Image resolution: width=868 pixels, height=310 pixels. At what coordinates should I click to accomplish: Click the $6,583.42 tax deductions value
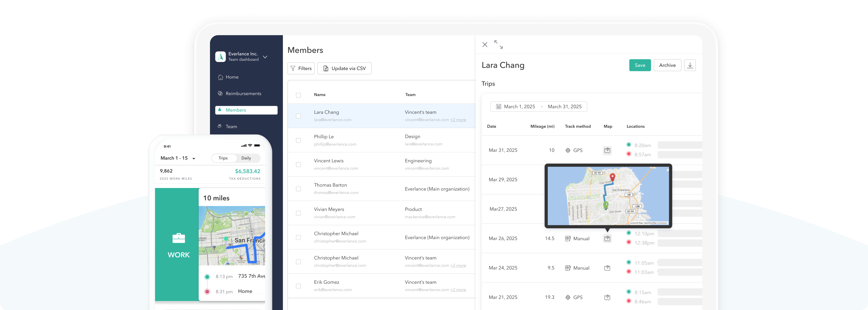click(x=247, y=171)
